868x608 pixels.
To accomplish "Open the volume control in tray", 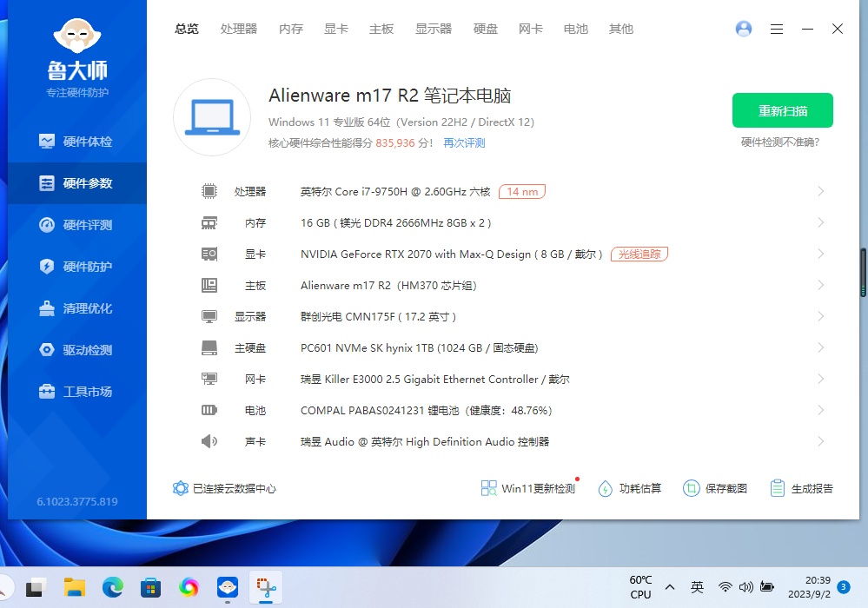I will (746, 587).
